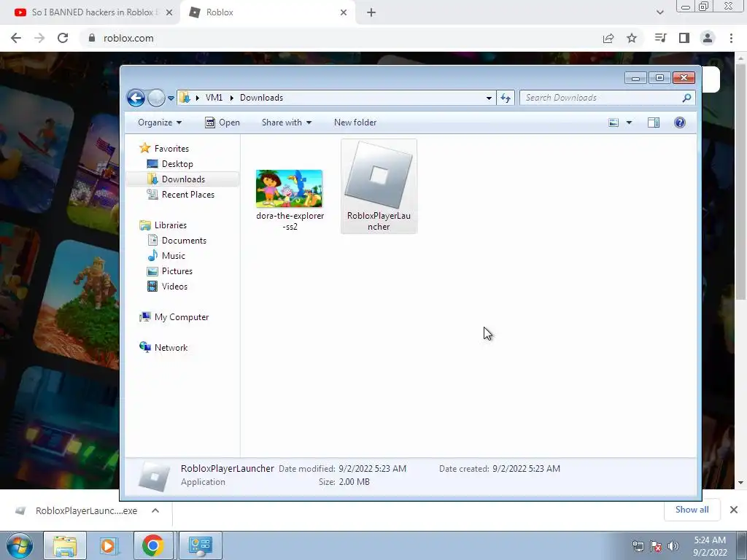Click VM1 in address breadcrumb
This screenshot has height=560, width=747.
click(x=214, y=98)
